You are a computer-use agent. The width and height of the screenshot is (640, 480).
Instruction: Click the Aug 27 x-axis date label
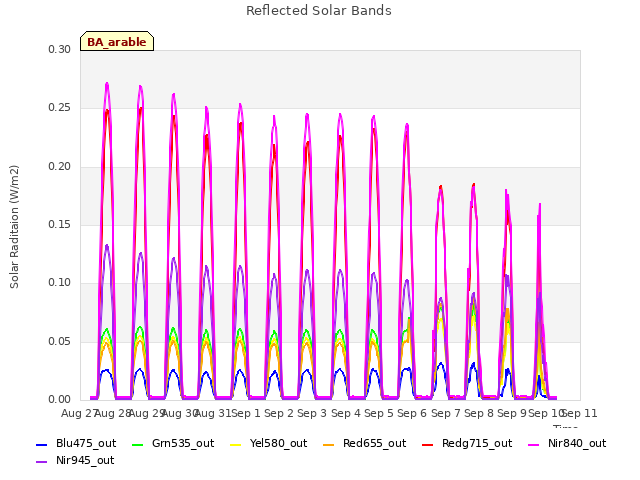[79, 413]
